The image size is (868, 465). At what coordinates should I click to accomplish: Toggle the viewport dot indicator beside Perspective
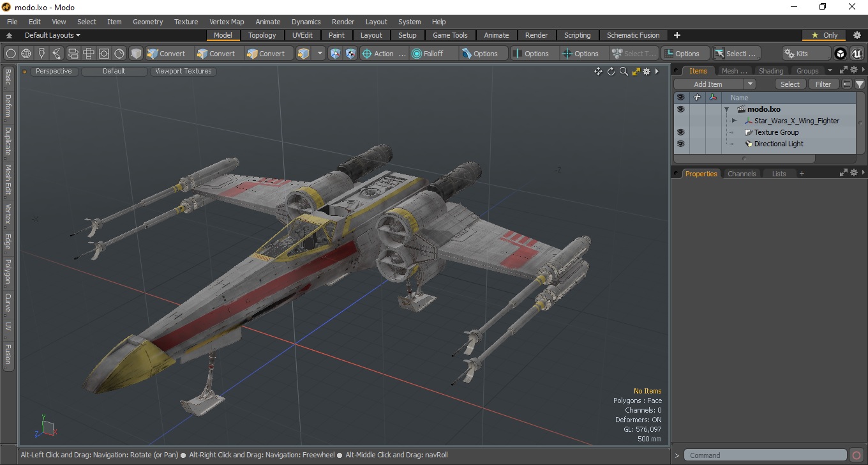point(25,72)
